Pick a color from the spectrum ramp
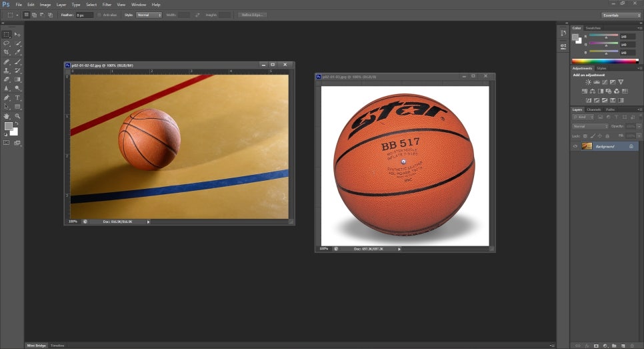644x349 pixels. [x=605, y=61]
